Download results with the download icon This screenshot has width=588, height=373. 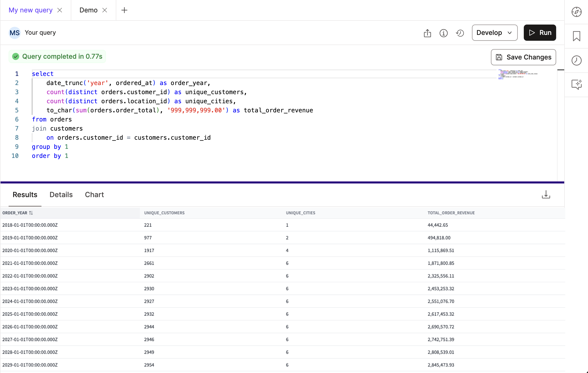tap(546, 194)
